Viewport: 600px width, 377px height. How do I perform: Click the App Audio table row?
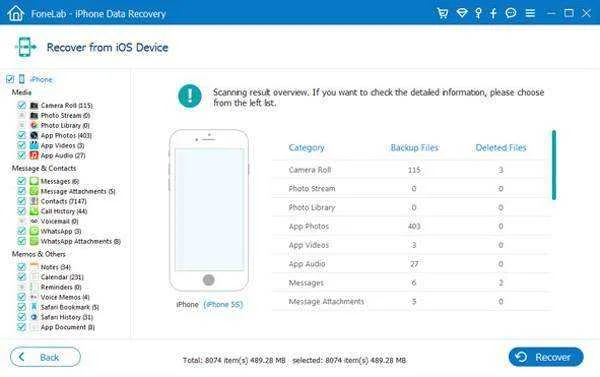(x=411, y=264)
